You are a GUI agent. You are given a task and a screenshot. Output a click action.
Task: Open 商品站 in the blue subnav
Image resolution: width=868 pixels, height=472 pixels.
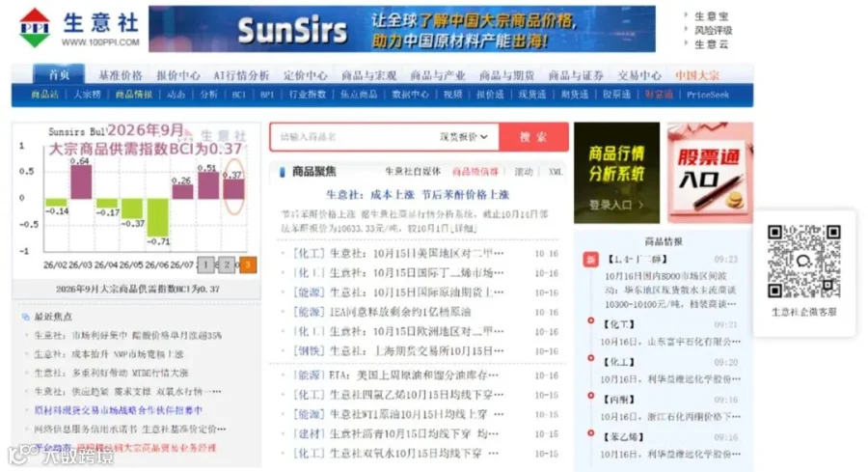tap(44, 95)
